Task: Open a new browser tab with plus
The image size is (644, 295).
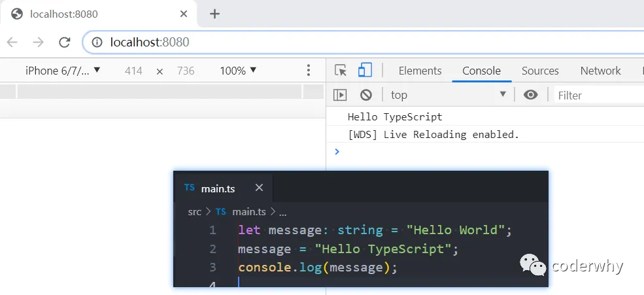Action: click(x=214, y=14)
